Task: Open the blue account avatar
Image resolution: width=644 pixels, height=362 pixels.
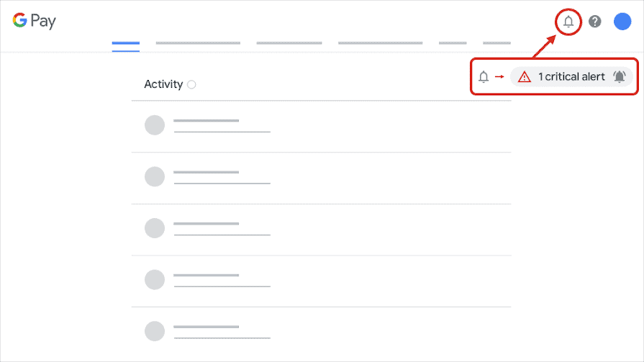Action: 622,22
